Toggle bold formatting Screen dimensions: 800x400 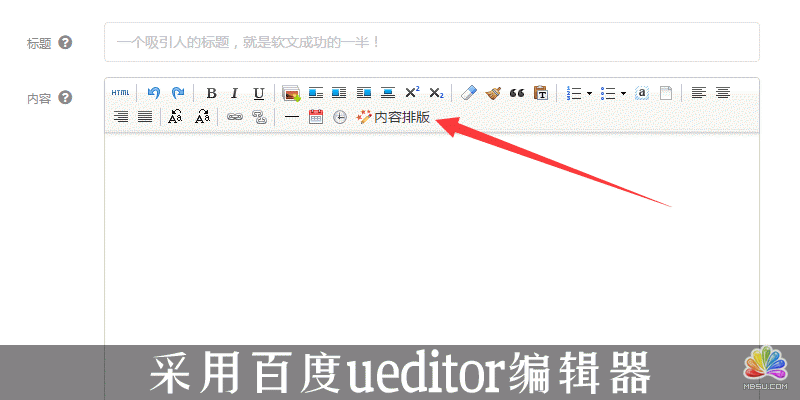211,93
